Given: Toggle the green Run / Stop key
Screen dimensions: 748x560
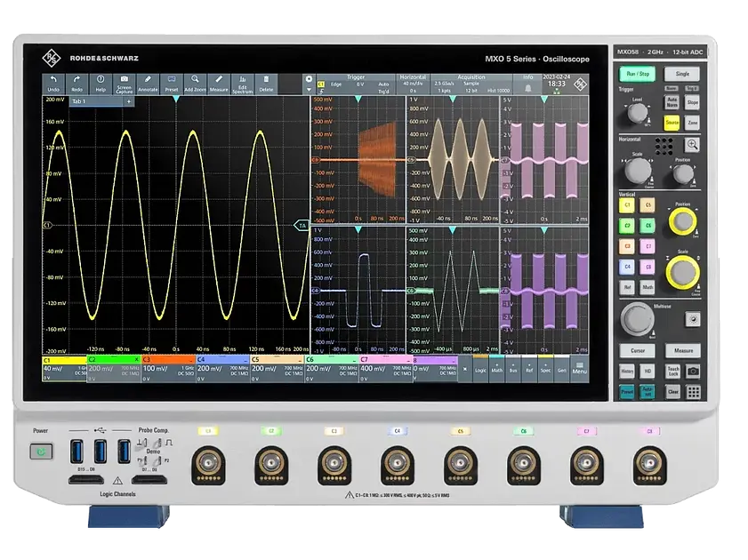Looking at the screenshot, I should pyautogui.click(x=638, y=74).
